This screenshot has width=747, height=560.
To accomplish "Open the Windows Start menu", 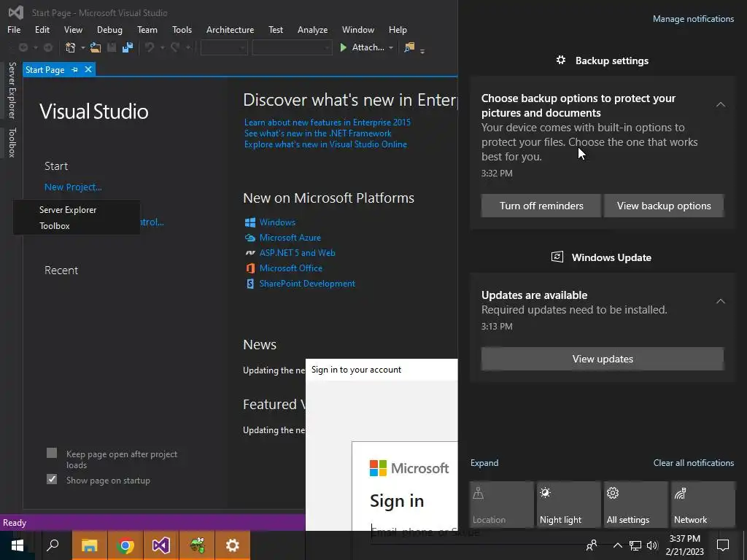I will [x=18, y=545].
